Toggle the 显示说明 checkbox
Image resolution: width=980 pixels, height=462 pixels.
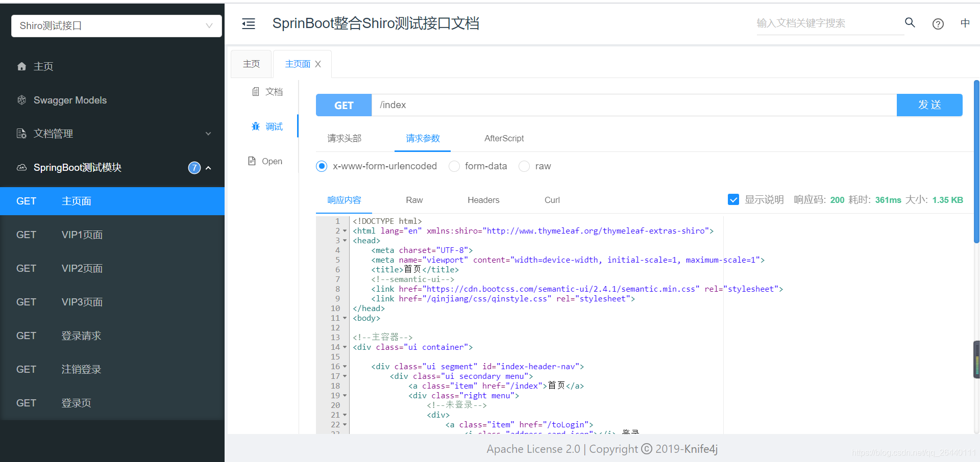tap(733, 200)
